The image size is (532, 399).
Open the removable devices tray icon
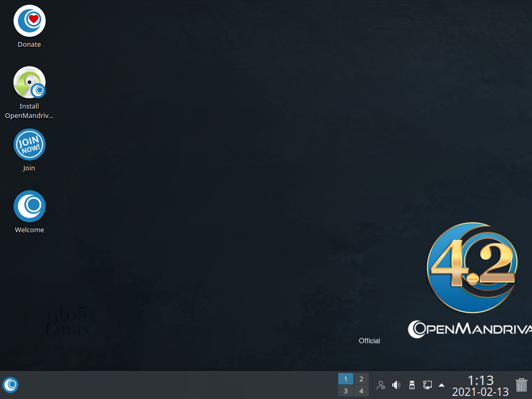(411, 384)
